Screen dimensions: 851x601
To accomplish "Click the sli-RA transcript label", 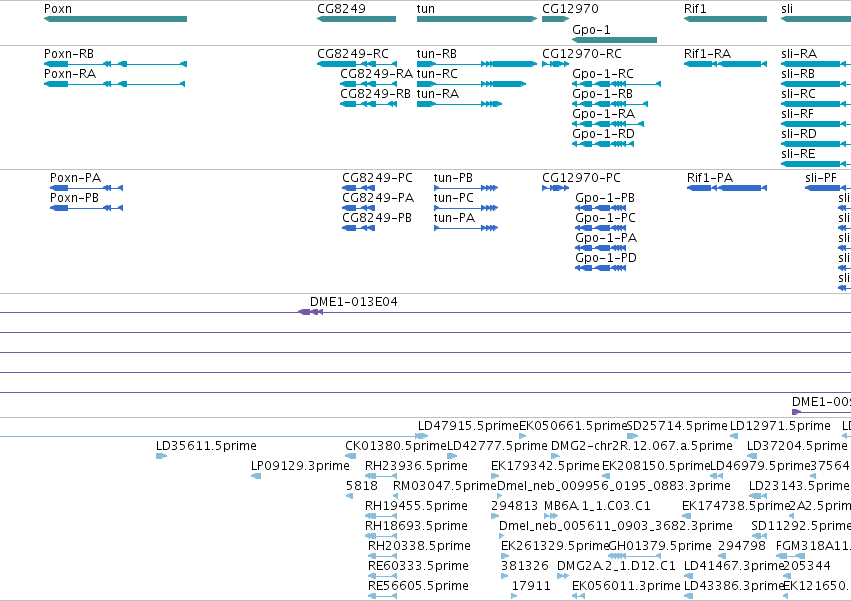I will pyautogui.click(x=799, y=54).
